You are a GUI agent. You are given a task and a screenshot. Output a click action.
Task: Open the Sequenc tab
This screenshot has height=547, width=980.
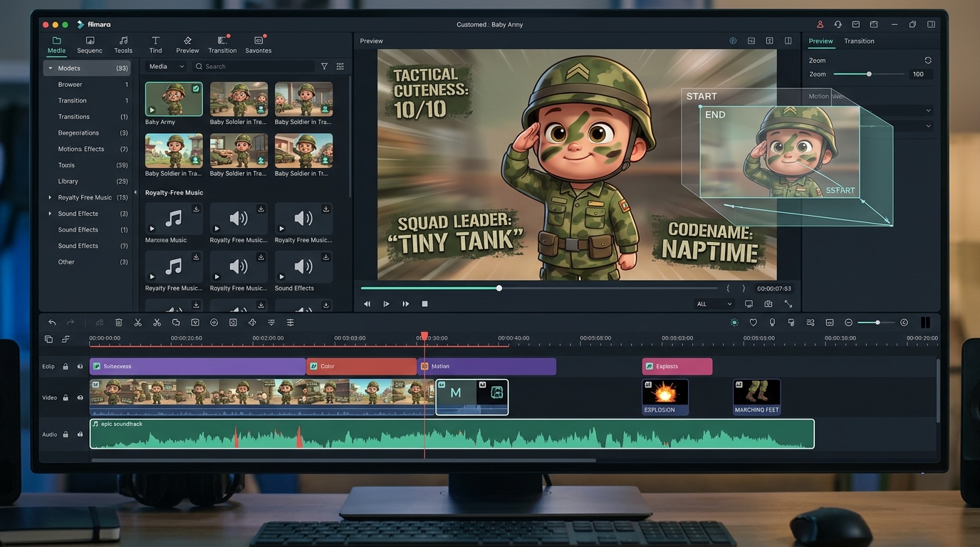[90, 45]
